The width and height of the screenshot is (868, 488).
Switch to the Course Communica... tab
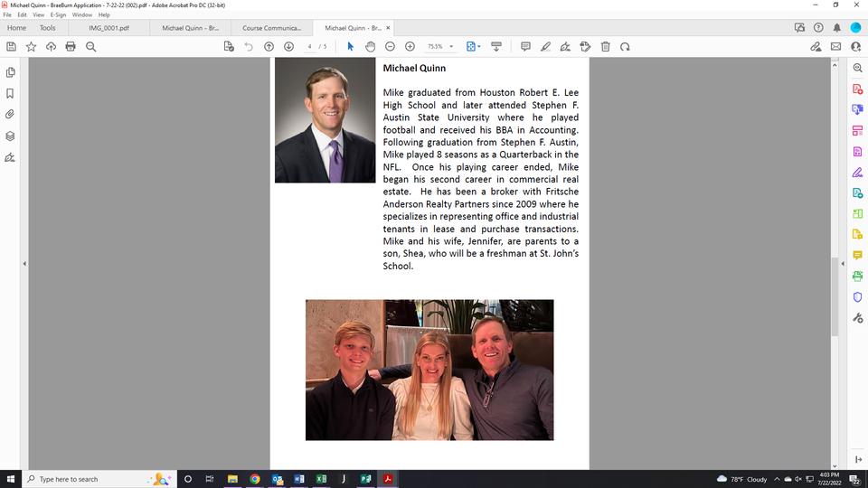272,28
